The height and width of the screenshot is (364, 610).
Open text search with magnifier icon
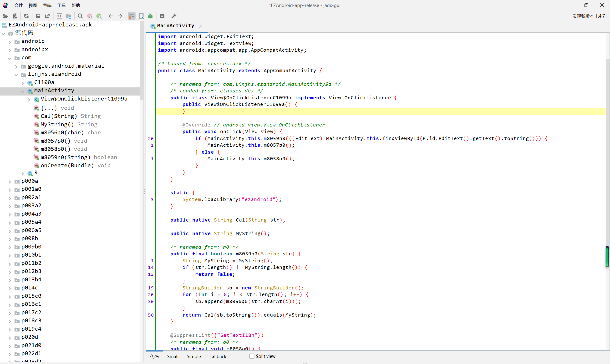(80, 16)
